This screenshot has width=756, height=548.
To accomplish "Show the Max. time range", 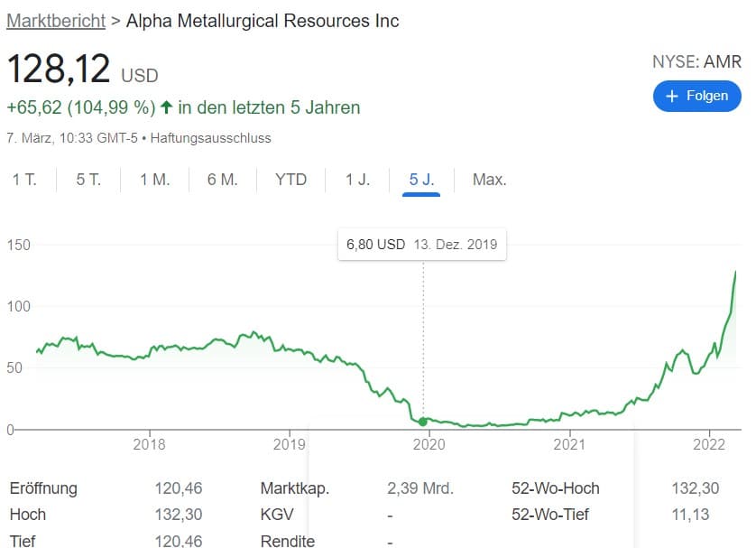I will [489, 180].
